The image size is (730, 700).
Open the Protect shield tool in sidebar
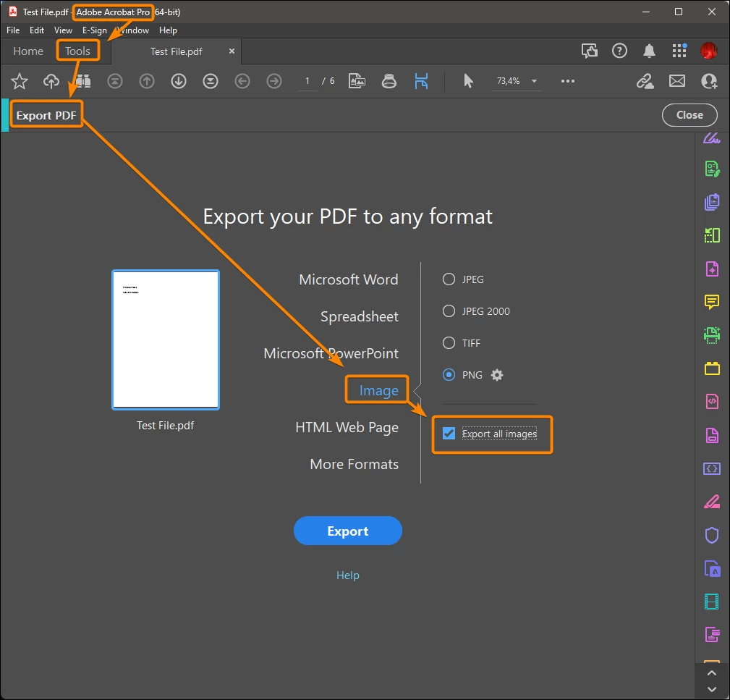tap(712, 535)
